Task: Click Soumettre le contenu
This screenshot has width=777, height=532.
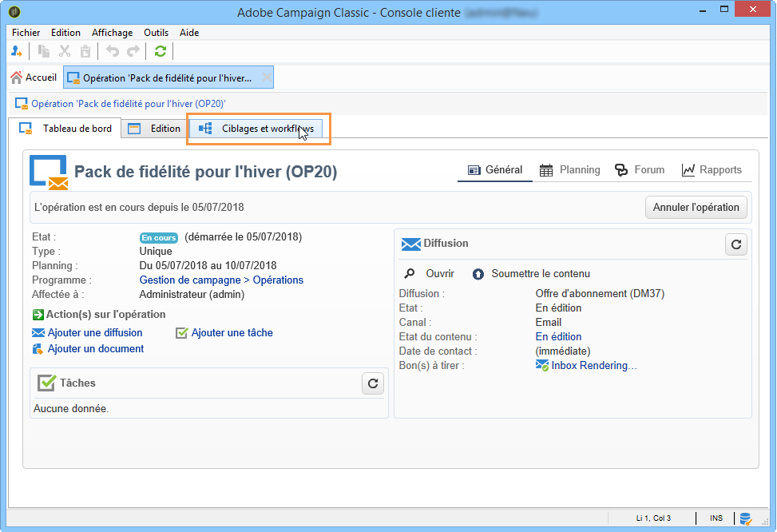Action: tap(541, 274)
